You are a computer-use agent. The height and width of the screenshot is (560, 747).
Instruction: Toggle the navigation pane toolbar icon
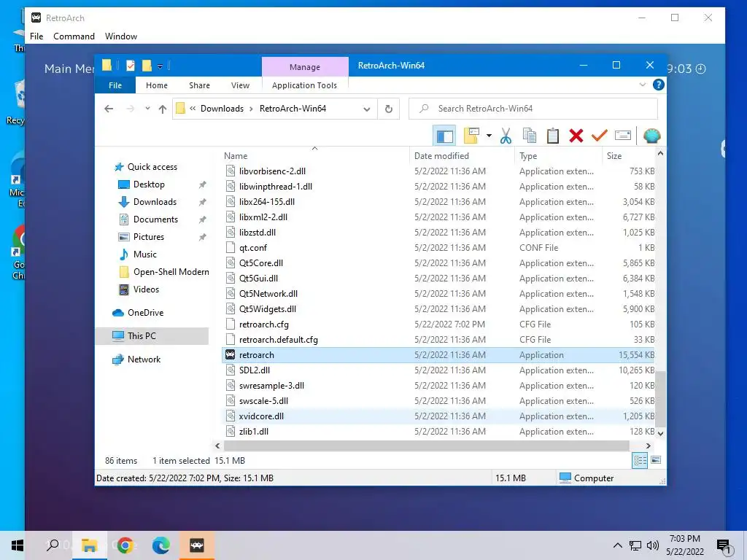(444, 136)
